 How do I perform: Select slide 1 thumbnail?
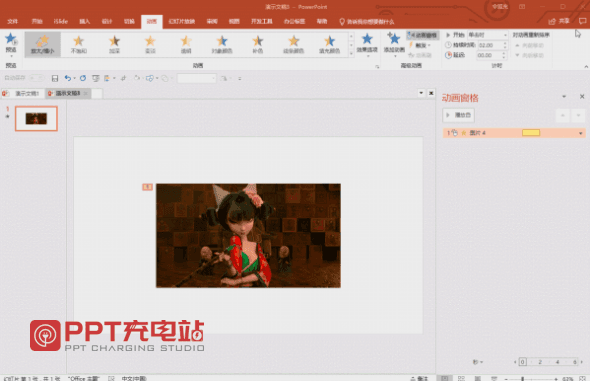coord(36,118)
